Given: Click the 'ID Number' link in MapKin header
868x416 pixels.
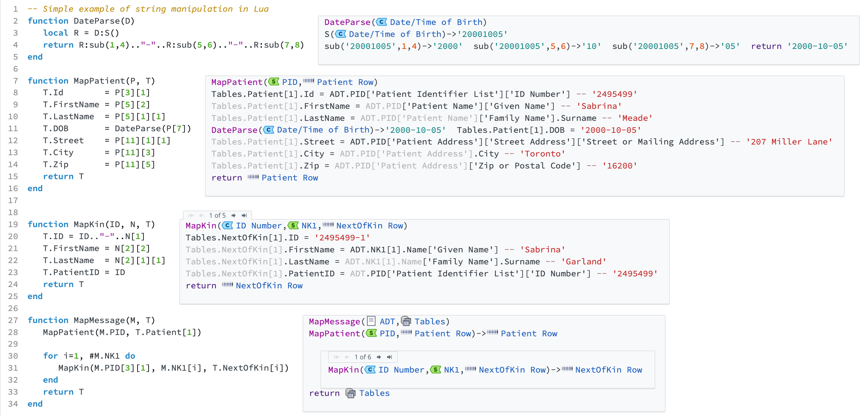Looking at the screenshot, I should tap(259, 225).
